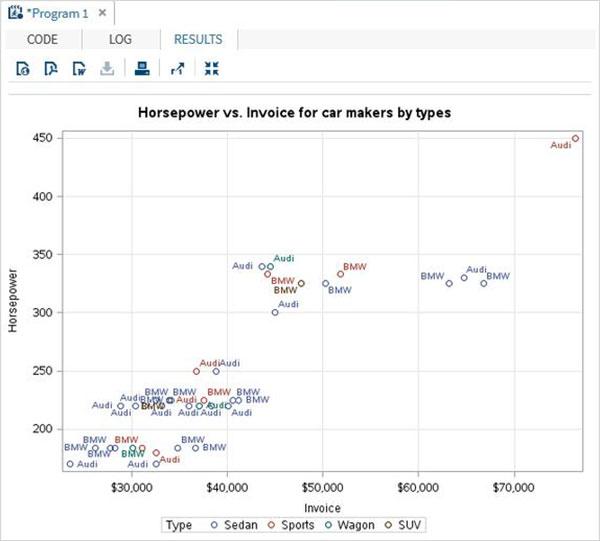This screenshot has width=600, height=541.
Task: Click the 'Horsepower' y-axis label
Action: [13, 301]
